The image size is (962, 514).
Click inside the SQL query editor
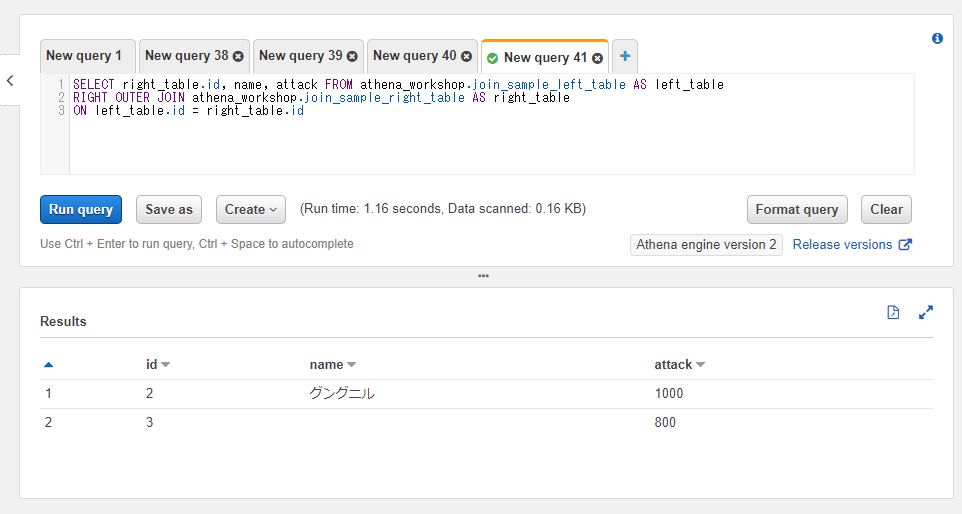click(x=490, y=140)
